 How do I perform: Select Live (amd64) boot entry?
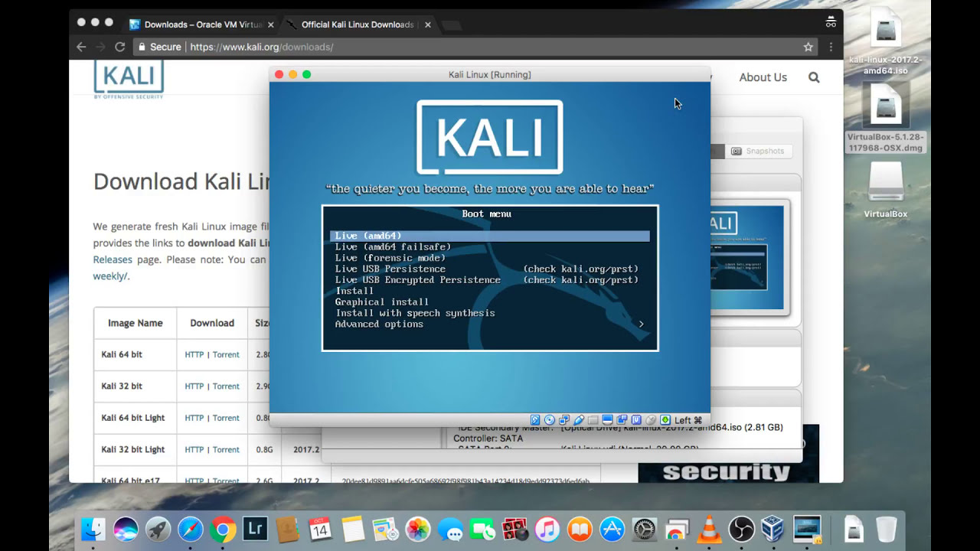(x=490, y=236)
